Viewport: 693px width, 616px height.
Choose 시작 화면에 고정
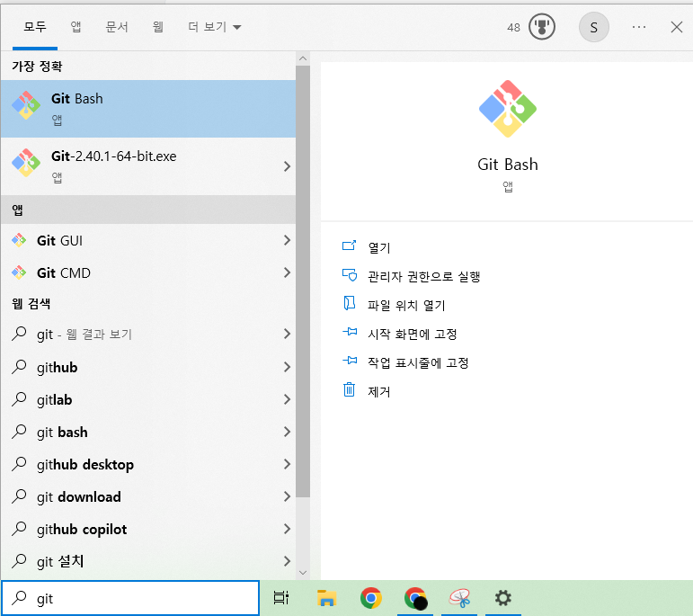[x=412, y=335]
